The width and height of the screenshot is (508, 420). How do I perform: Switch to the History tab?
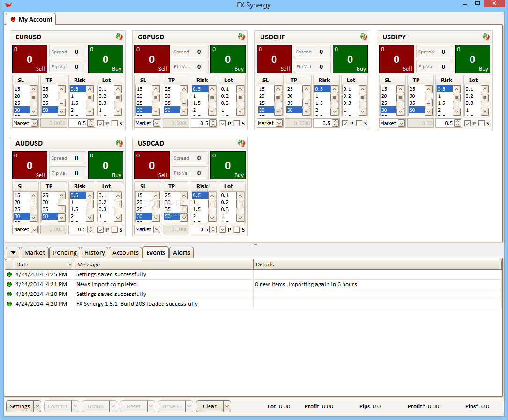[95, 253]
